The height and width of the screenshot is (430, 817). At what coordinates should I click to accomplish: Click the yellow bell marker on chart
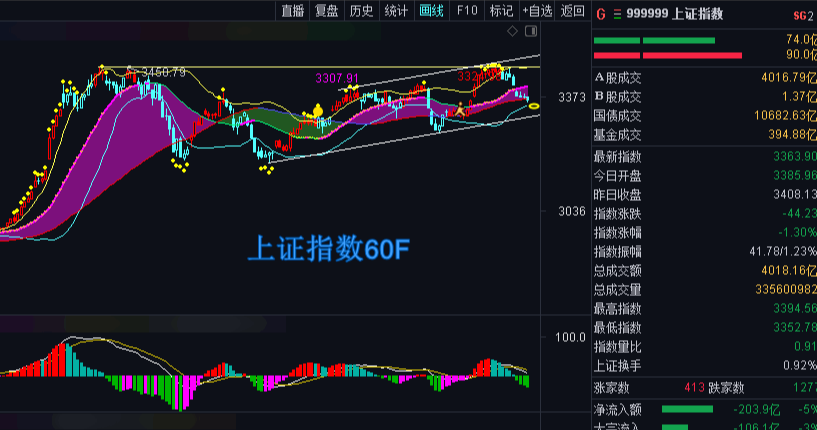[317, 110]
